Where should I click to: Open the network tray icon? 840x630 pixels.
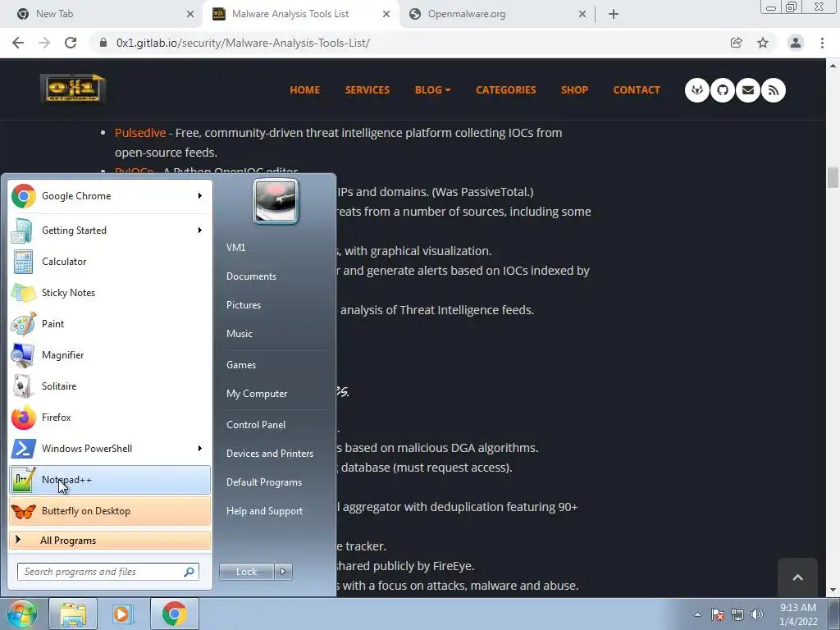[x=737, y=614]
